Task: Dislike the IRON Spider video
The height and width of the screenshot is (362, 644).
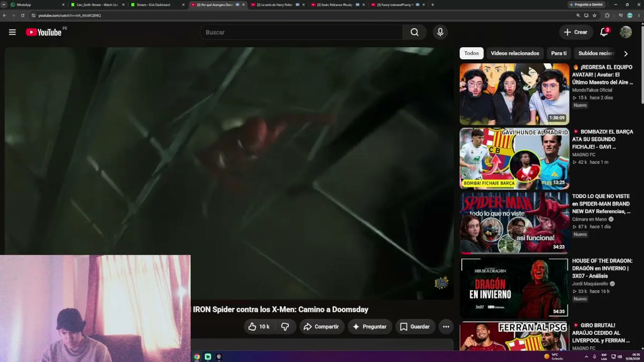Action: click(285, 327)
